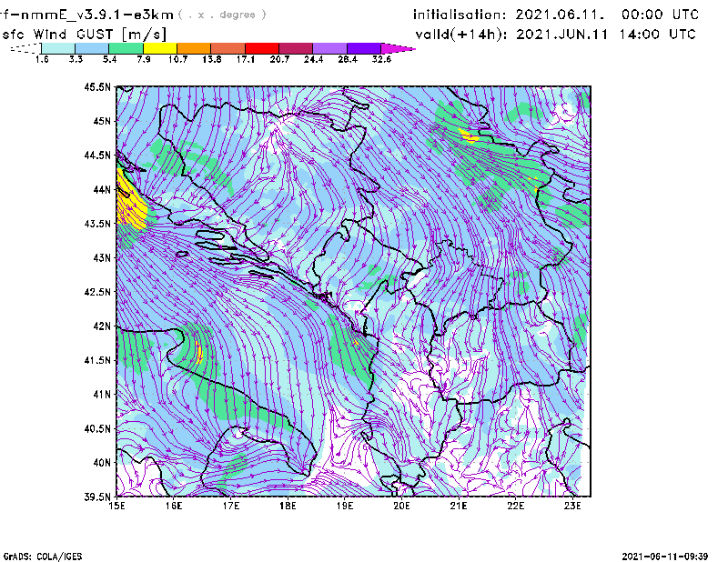
Task: Click the '15E' longitude label
Action: 116,506
